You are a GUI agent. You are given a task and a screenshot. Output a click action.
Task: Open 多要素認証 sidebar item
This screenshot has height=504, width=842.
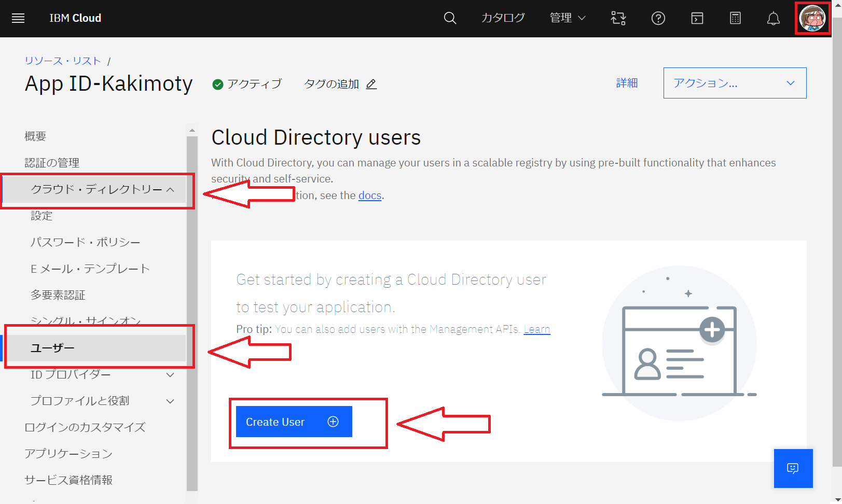(58, 295)
